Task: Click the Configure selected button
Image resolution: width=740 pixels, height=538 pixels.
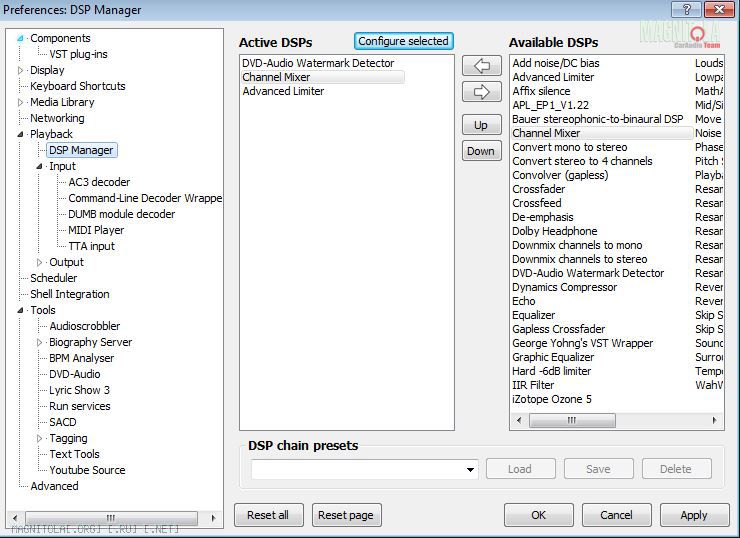Action: [404, 41]
